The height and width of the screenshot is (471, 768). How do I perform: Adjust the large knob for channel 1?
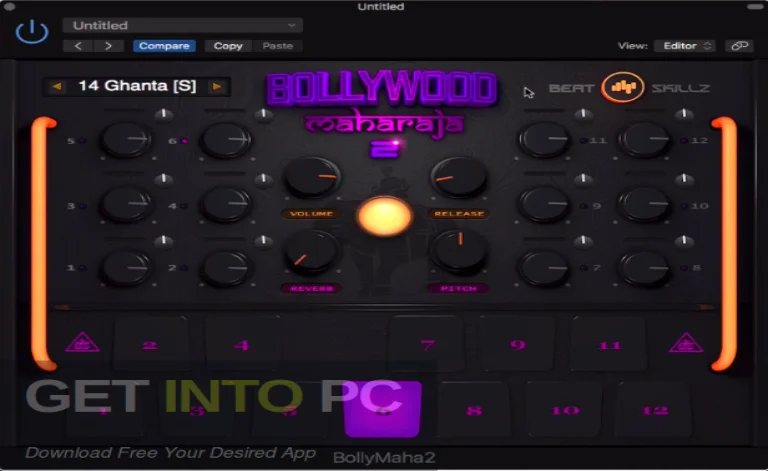click(x=126, y=268)
